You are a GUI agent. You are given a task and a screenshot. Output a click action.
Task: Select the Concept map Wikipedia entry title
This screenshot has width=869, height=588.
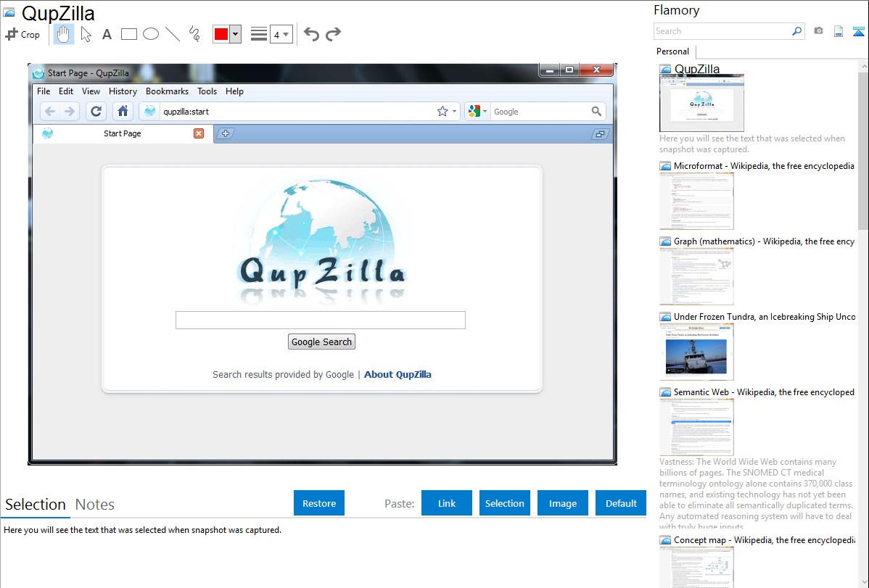(764, 540)
